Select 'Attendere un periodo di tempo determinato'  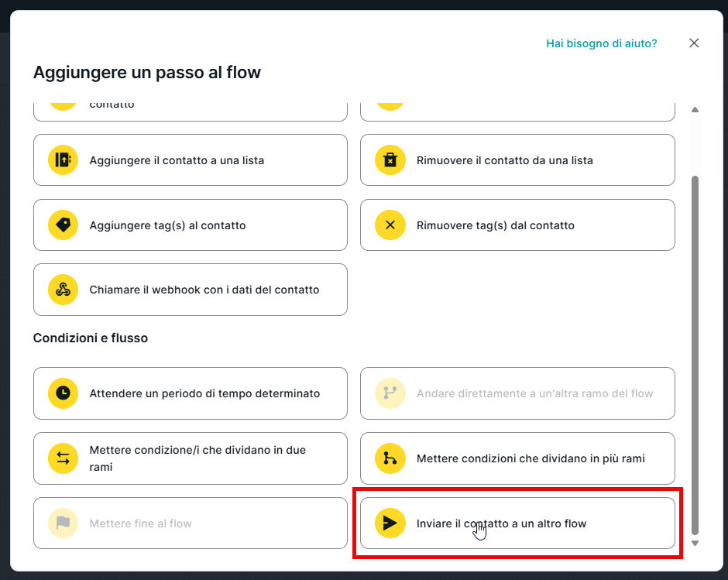[204, 393]
